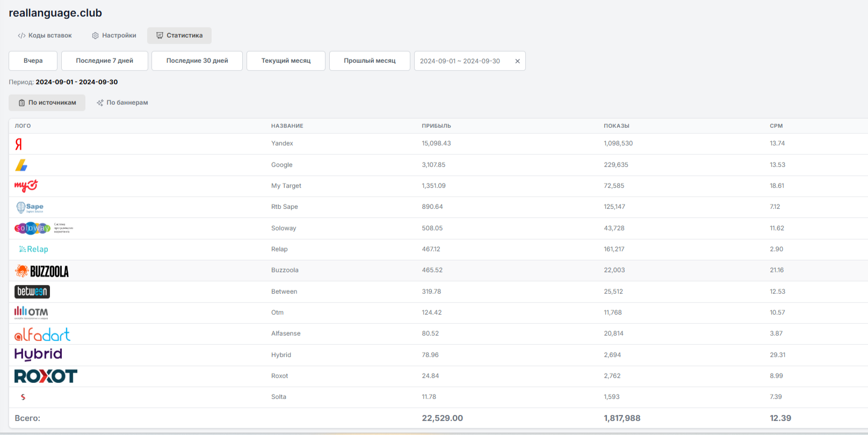Sort by the ПОКАЗЫ column header

[x=617, y=126]
